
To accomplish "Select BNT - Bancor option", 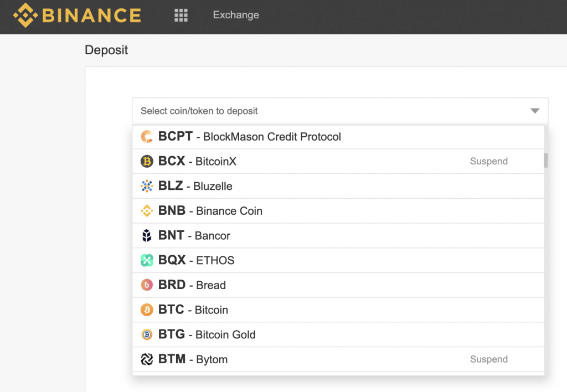I will (x=338, y=236).
